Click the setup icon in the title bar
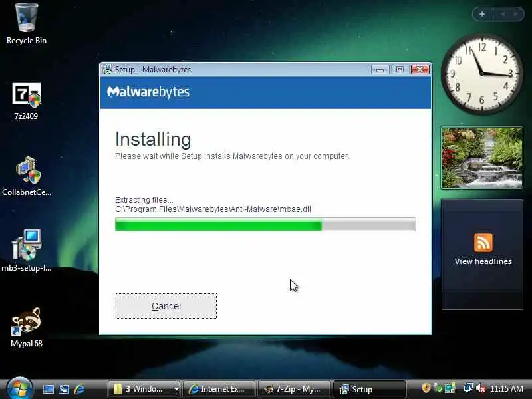 click(x=107, y=69)
